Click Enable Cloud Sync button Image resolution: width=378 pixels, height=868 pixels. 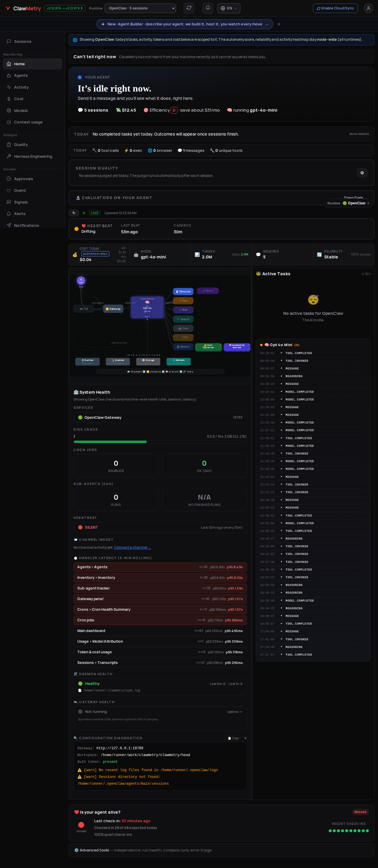(x=335, y=8)
